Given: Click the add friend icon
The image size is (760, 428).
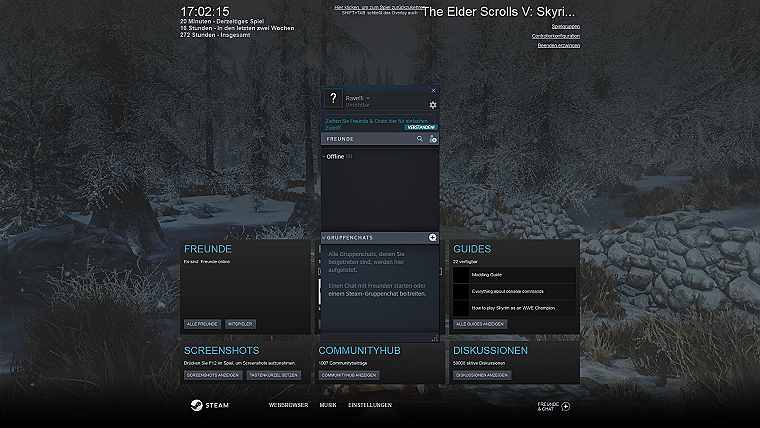Looking at the screenshot, I should [x=433, y=139].
